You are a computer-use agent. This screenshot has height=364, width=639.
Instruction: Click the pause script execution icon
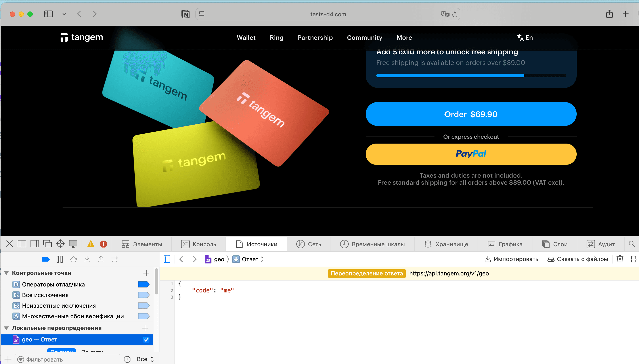pos(59,259)
